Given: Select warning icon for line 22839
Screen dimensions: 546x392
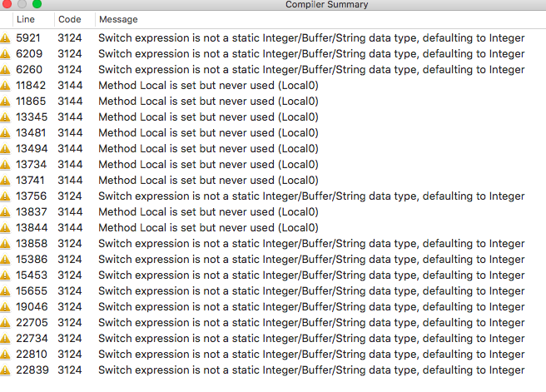Looking at the screenshot, I should pyautogui.click(x=5, y=370).
